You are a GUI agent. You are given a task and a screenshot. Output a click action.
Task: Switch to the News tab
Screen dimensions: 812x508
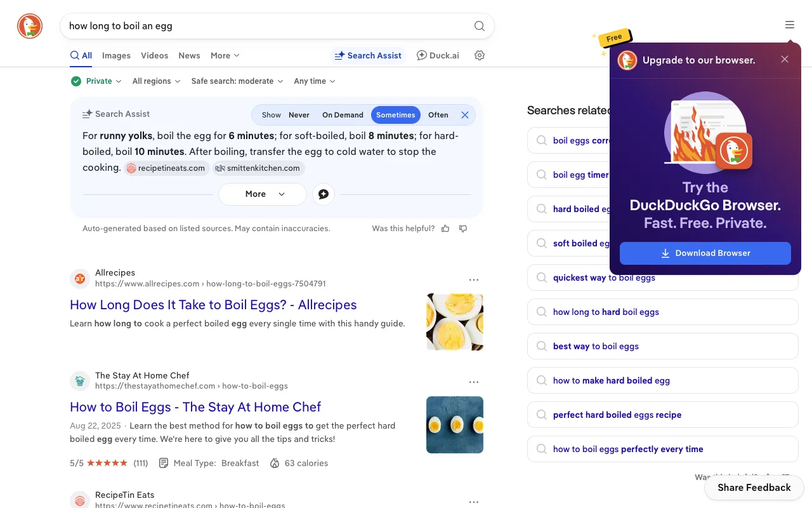pyautogui.click(x=189, y=55)
